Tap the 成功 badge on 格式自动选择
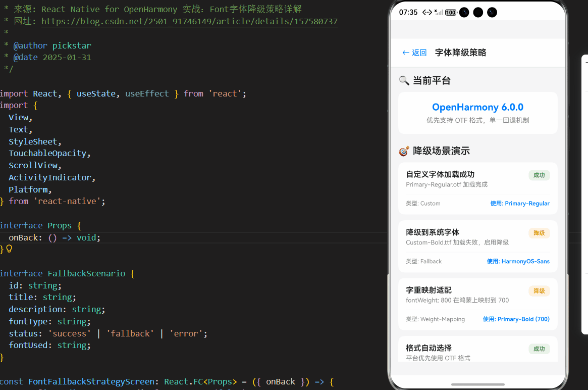Viewport: 588px width, 390px height. click(539, 349)
